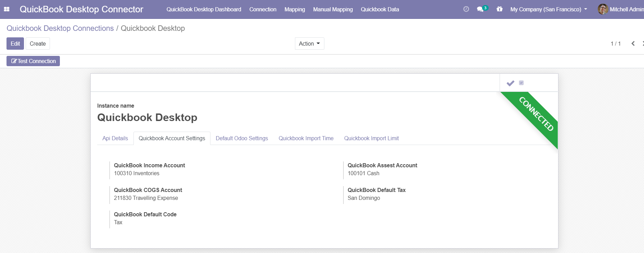Screen dimensions: 644x253
Task: Click QuickBook Desktop Connector app title
Action: click(x=81, y=9)
